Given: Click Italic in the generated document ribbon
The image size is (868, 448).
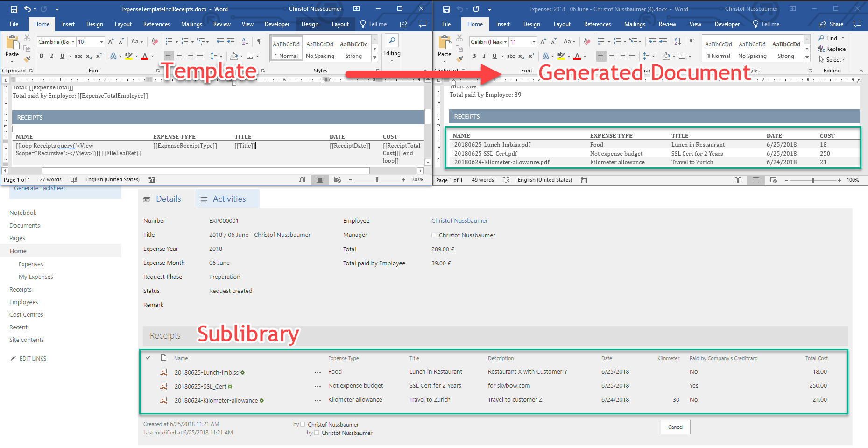Looking at the screenshot, I should tap(484, 56).
